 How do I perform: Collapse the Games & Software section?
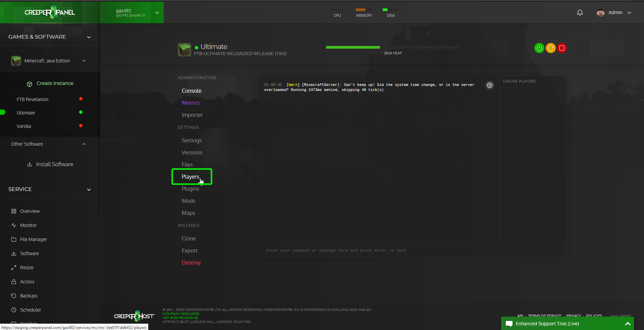89,37
